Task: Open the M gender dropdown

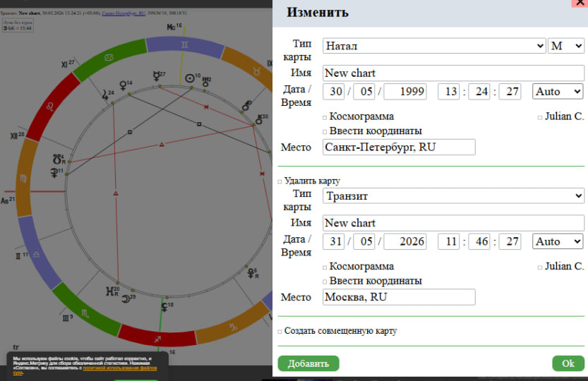Action: coord(566,46)
